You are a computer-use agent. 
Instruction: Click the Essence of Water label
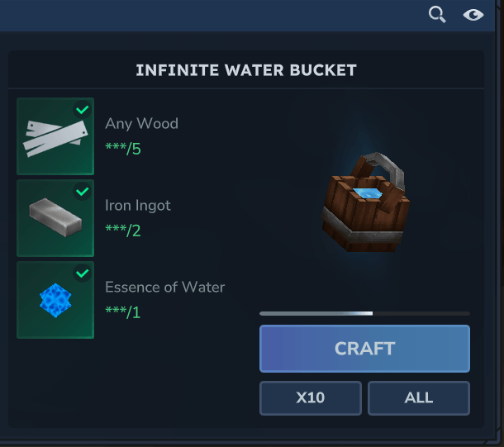(x=164, y=288)
